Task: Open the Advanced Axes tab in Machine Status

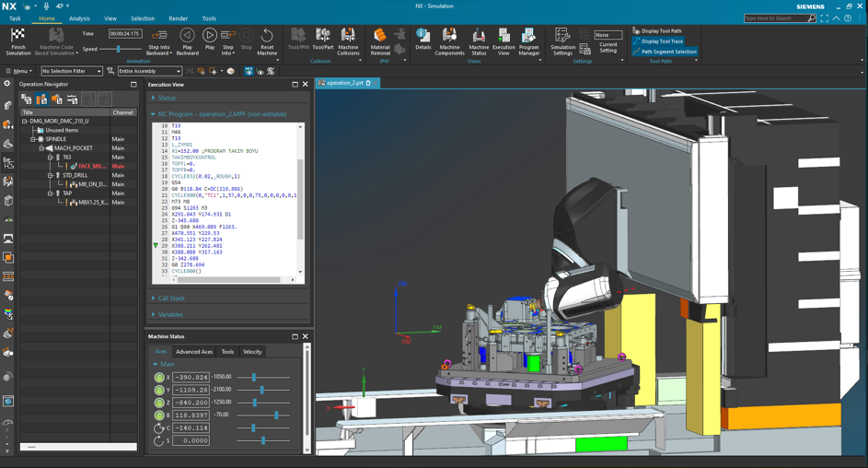Action: 193,352
